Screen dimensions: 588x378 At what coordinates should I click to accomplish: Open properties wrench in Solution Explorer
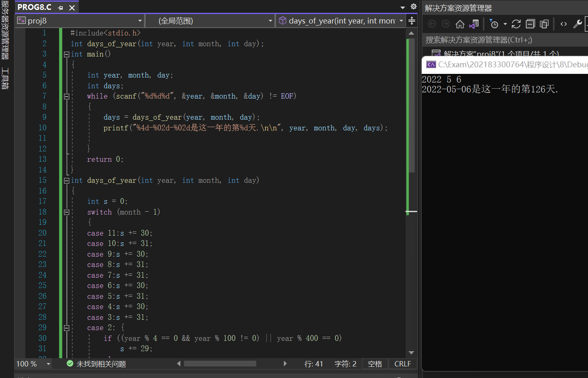[578, 24]
